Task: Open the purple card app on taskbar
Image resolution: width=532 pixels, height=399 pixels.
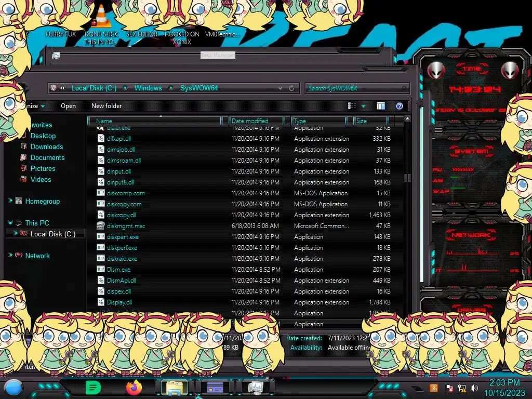Action: tap(215, 388)
